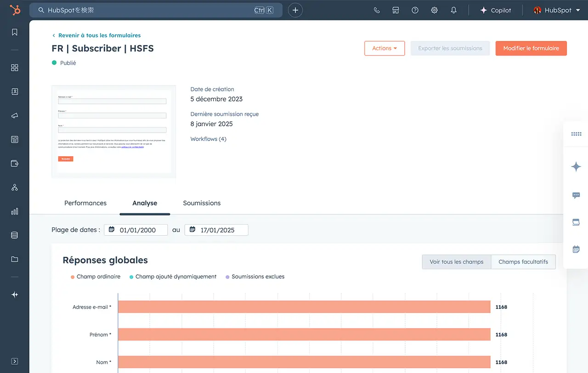588x373 pixels.
Task: Go back via Revenir à tous les formulaires
Action: pos(99,35)
